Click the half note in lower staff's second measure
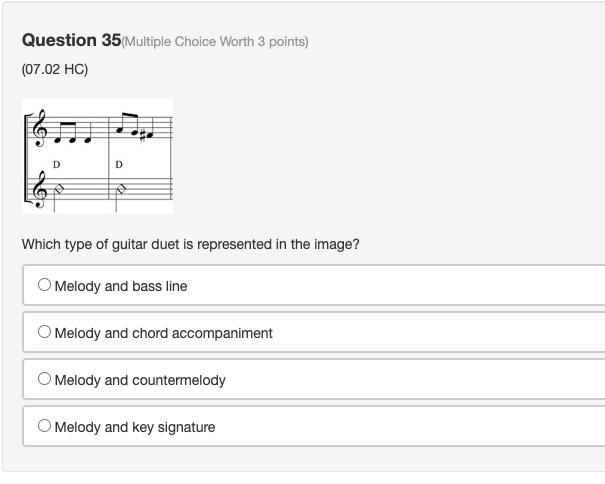Viewport: 605px width, 484px height. (x=120, y=189)
